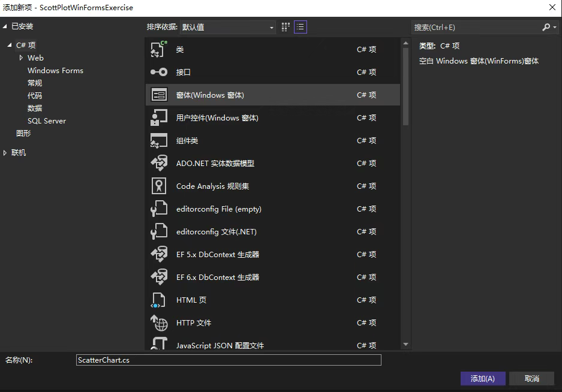
Task: Click the C# 项 tree label
Action: 26,45
